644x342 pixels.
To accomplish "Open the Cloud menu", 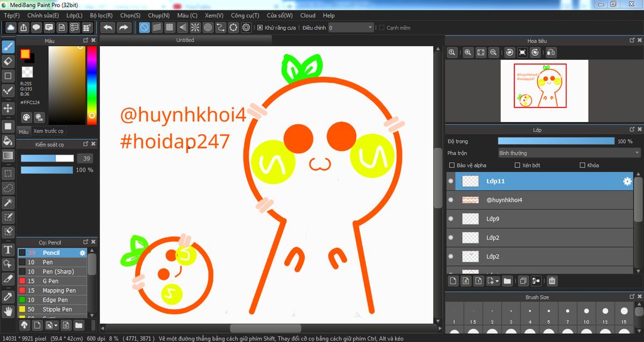I will click(308, 15).
